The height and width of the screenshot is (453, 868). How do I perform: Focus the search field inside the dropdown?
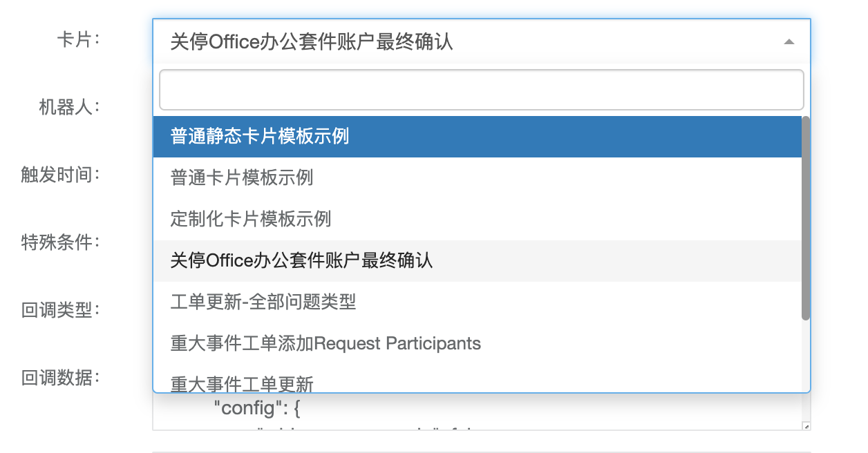(x=481, y=90)
